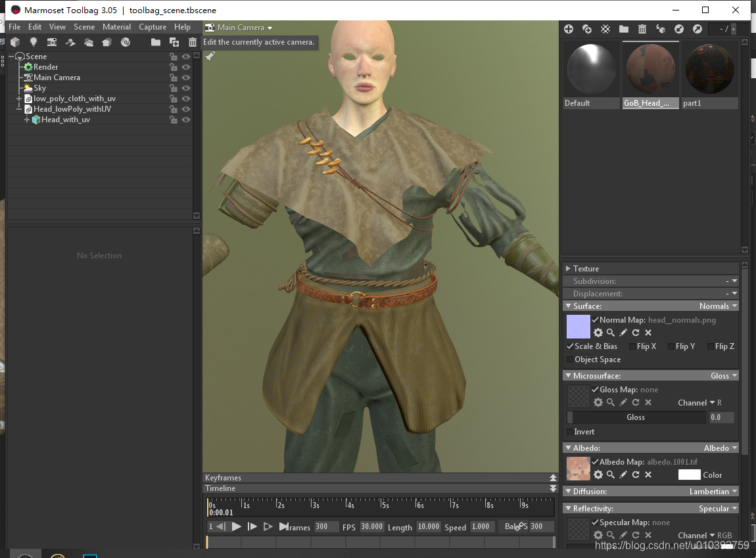
Task: Enable the Flip Y checkbox
Action: [x=671, y=346]
